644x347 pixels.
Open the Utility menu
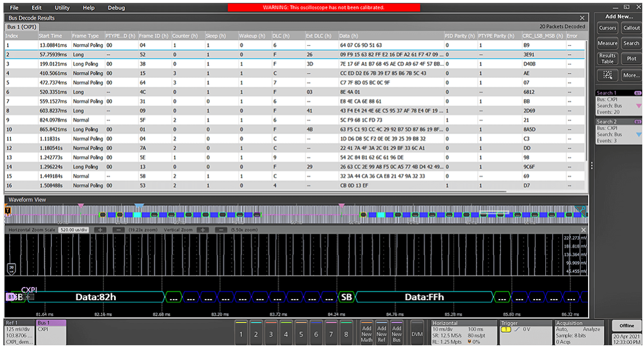(x=62, y=7)
